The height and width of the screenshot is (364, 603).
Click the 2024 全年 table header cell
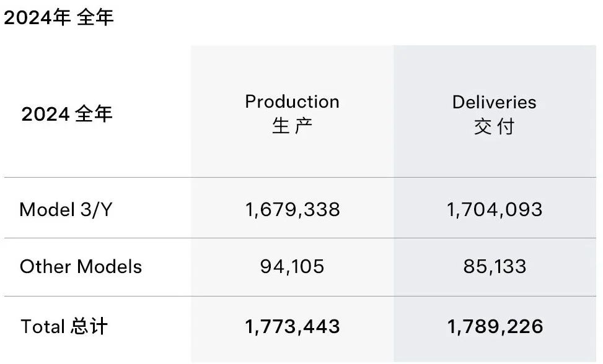[x=67, y=114]
